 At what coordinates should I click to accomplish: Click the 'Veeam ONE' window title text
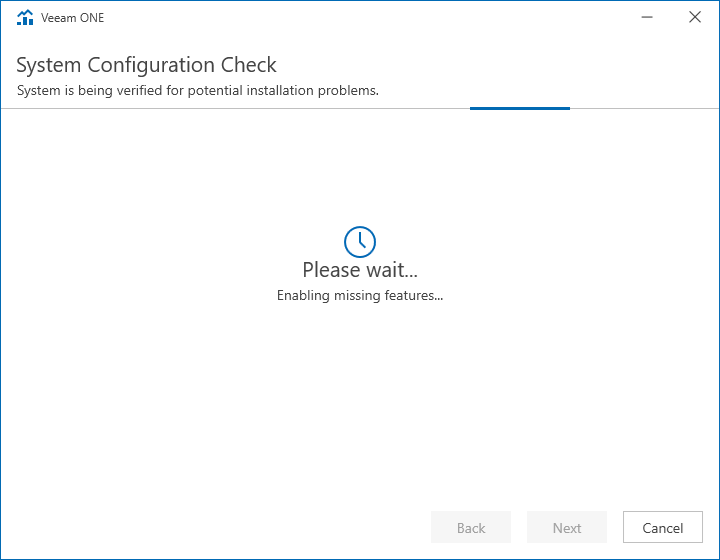[73, 18]
